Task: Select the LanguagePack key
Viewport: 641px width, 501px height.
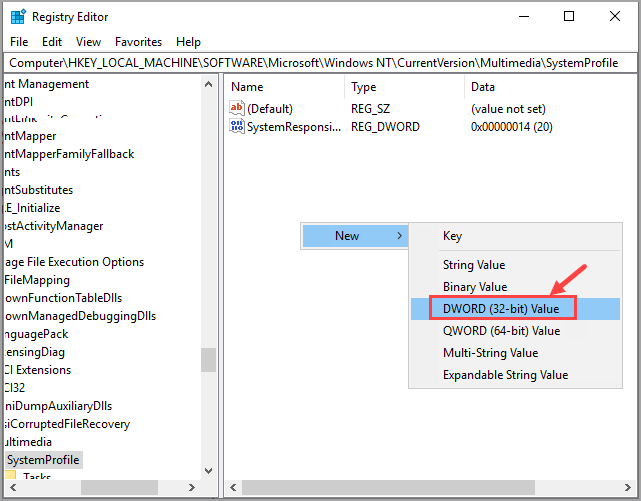Action: tap(36, 334)
